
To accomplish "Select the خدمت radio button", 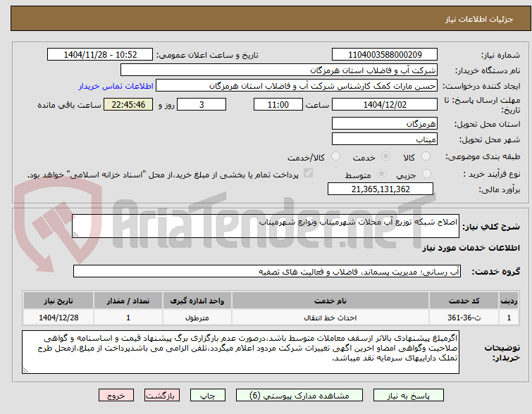I will point(385,156).
